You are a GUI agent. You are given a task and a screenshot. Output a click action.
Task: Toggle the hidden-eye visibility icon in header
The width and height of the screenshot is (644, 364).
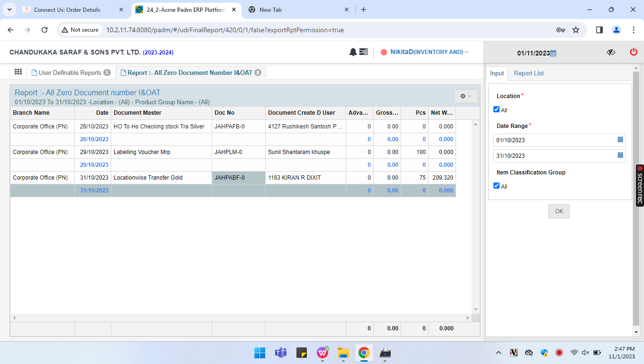(x=611, y=52)
